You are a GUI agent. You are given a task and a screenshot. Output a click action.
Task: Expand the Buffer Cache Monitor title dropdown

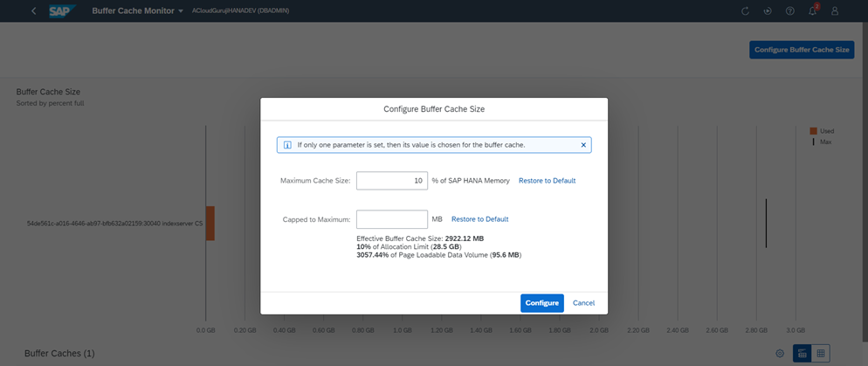pyautogui.click(x=181, y=11)
